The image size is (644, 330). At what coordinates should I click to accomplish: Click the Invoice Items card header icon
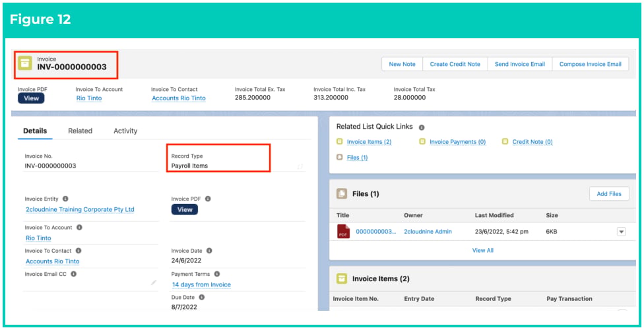click(x=342, y=279)
